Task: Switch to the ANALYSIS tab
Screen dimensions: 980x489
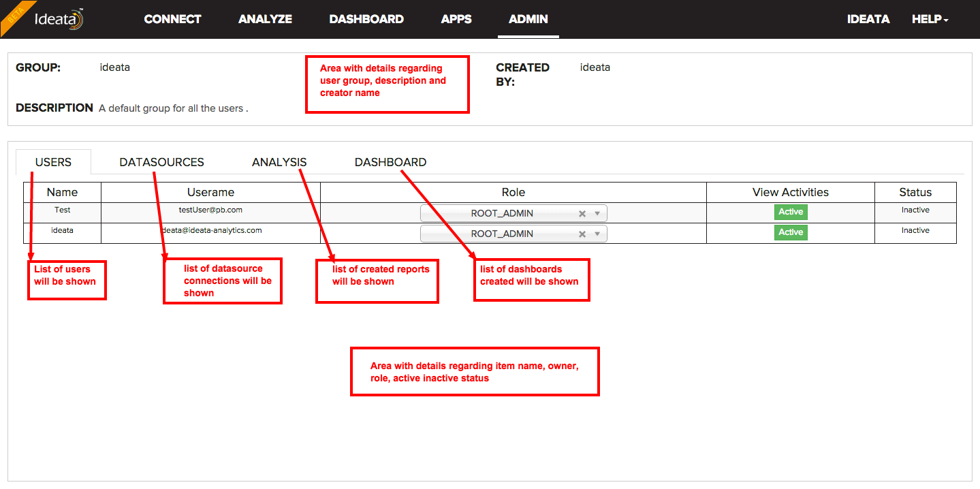Action: click(279, 162)
